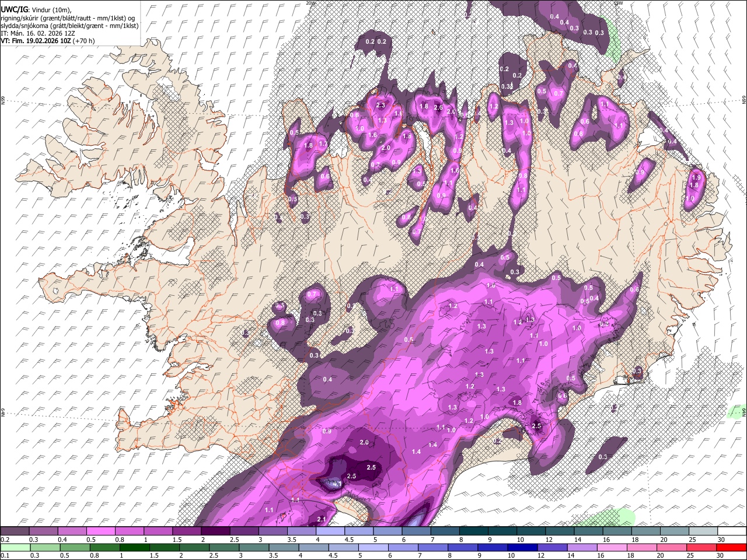Image resolution: width=747 pixels, height=560 pixels.
Task: Click the 2.3 snowfall value on the map
Action: pyautogui.click(x=381, y=105)
